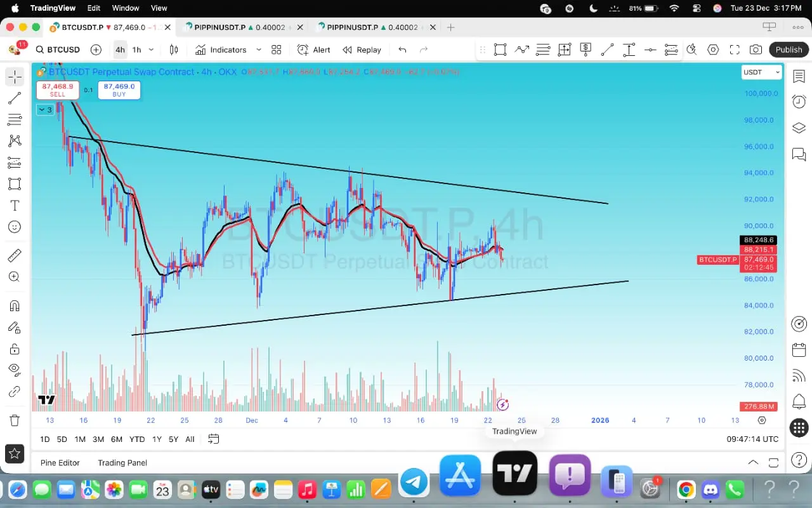This screenshot has width=812, height=508.
Task: Select the ruler Measure tool
Action: coord(15,255)
